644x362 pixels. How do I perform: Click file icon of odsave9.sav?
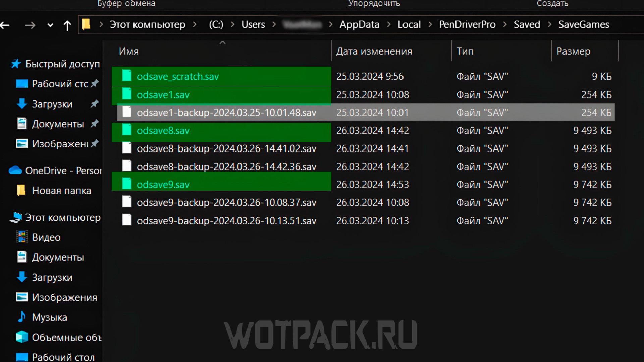tap(127, 184)
